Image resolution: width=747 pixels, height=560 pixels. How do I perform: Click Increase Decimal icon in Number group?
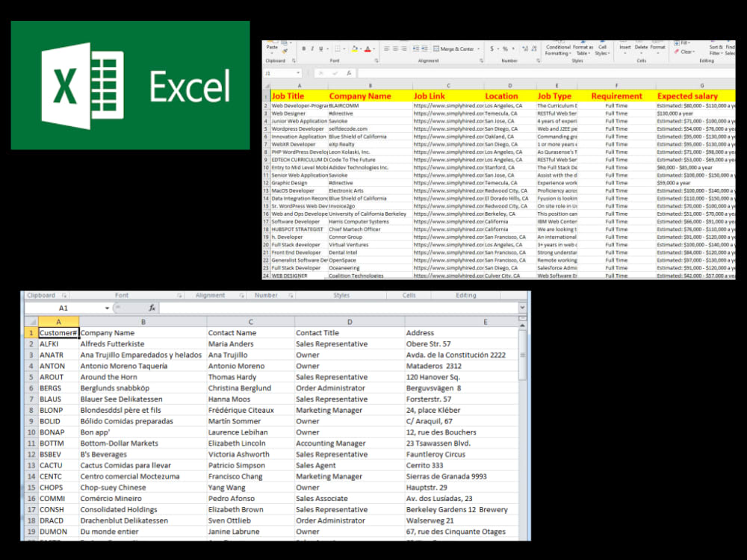(x=525, y=49)
